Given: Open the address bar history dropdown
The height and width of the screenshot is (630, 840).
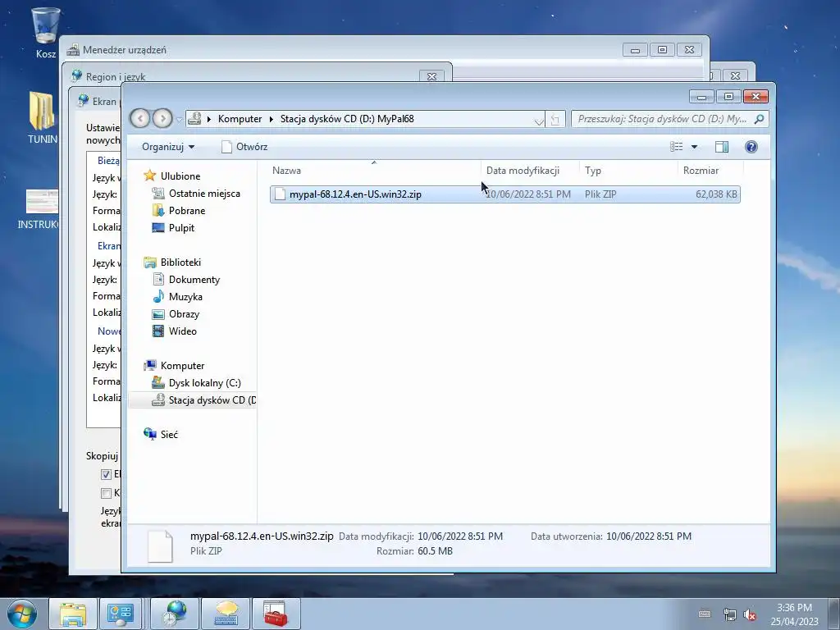Looking at the screenshot, I should tap(538, 120).
